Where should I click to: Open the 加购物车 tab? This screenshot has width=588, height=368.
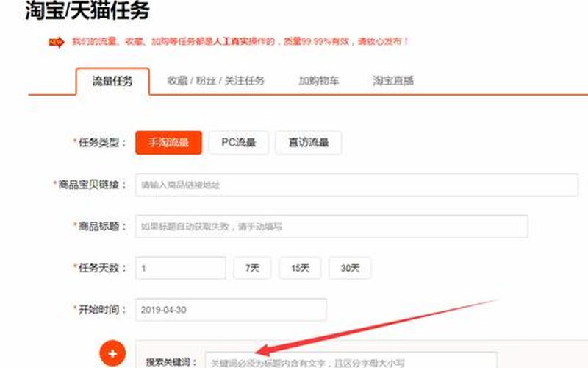click(x=319, y=81)
